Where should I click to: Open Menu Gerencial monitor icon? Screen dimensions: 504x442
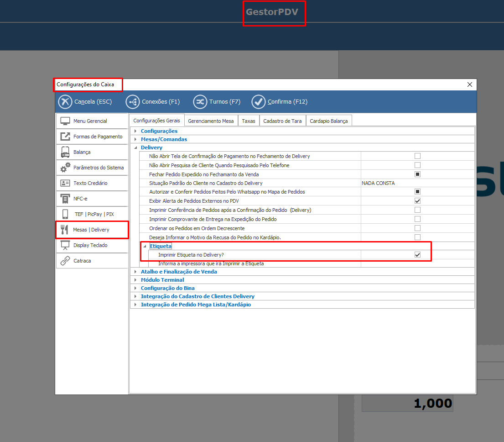point(65,121)
